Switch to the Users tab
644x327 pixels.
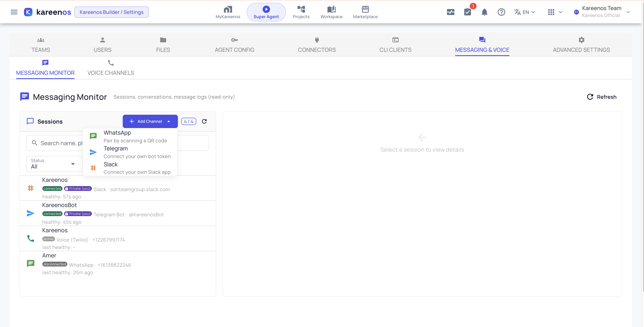(103, 45)
